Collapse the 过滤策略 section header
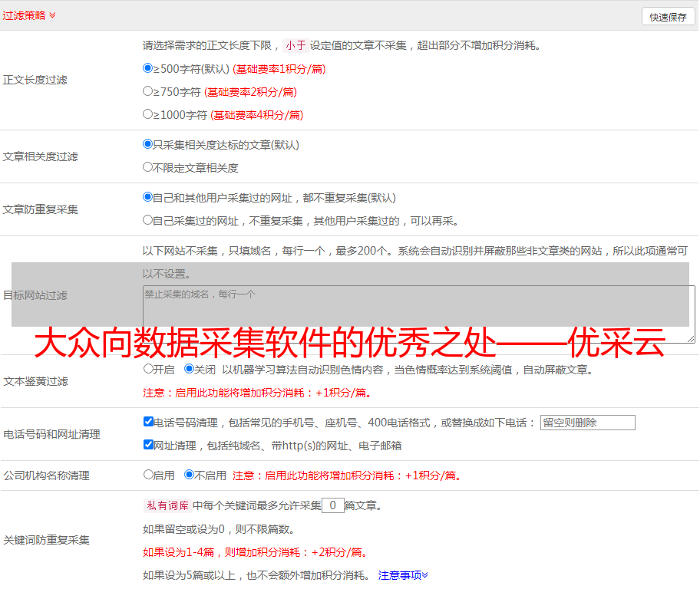 [x=29, y=15]
